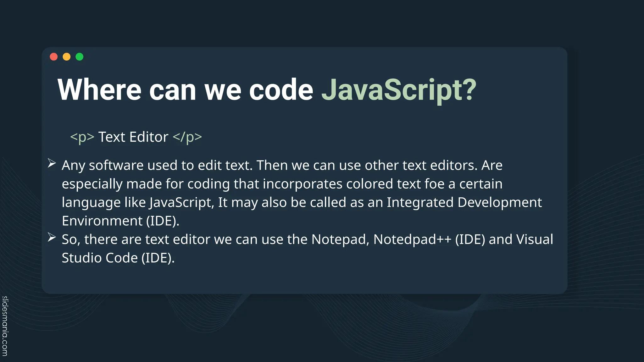Screen dimensions: 644x362
Task: Click 'Environment (IDE).' text line
Action: (120, 221)
